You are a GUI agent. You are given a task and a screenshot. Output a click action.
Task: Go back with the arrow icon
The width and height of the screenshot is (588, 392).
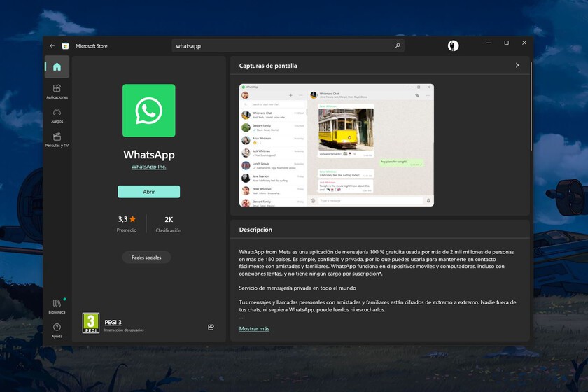[x=52, y=45]
